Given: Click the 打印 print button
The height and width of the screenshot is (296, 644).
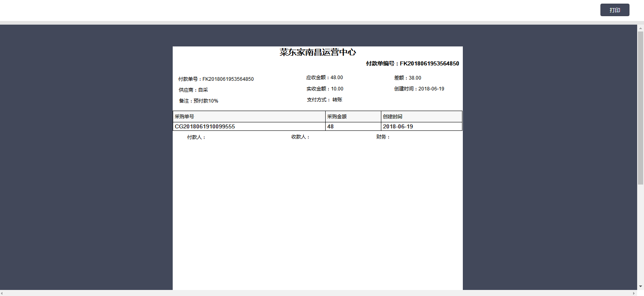Looking at the screenshot, I should pos(615,10).
